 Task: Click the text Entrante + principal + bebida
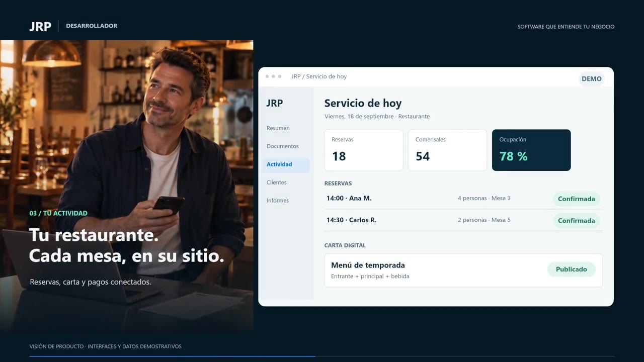[370, 277]
